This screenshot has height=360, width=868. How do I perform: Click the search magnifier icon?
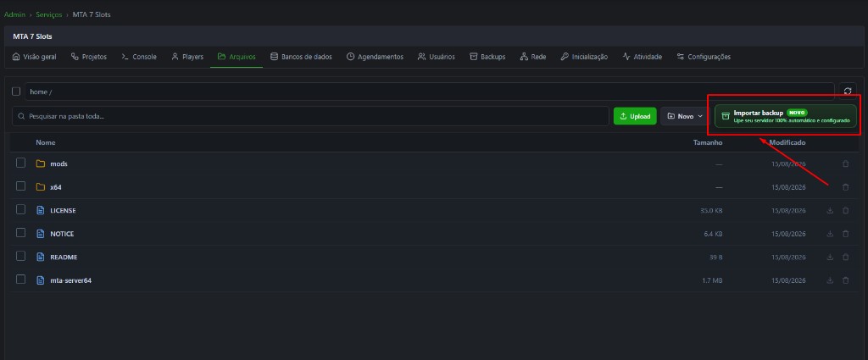(x=21, y=117)
